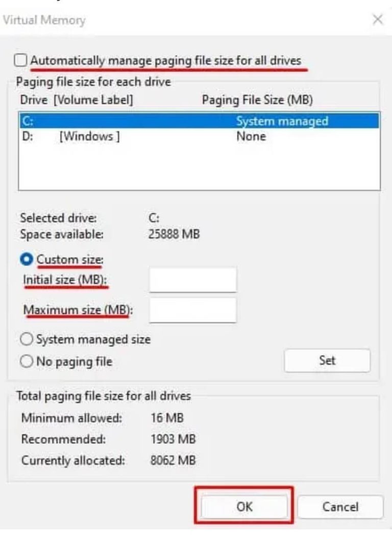Click the System managed entry for C:
Screen dimensions: 392x535
point(281,121)
